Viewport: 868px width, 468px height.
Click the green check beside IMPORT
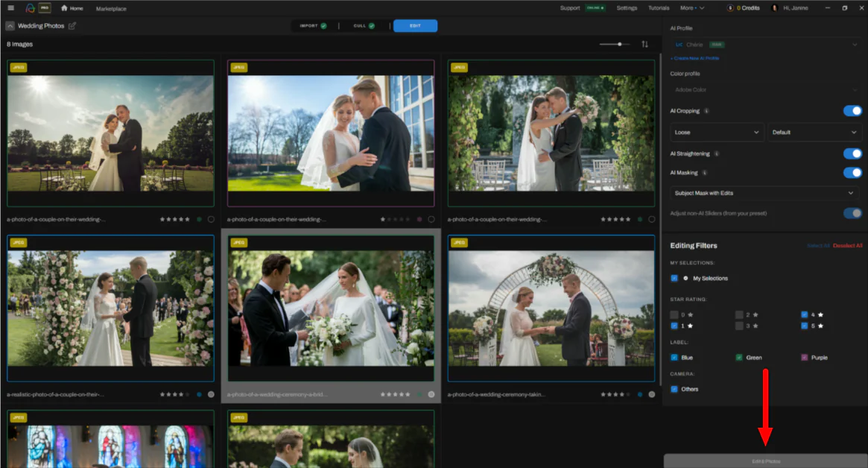[323, 26]
